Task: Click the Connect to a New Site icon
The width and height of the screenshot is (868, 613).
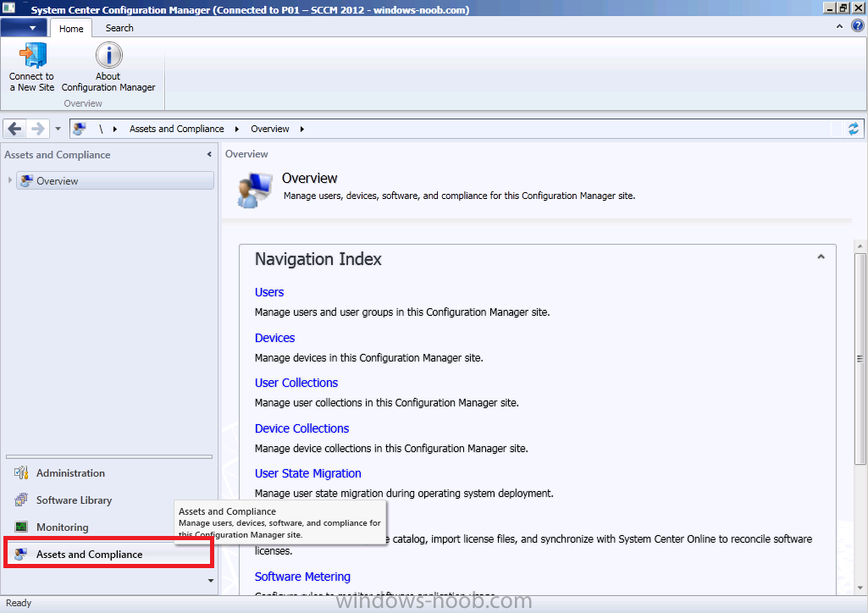Action: click(x=32, y=55)
